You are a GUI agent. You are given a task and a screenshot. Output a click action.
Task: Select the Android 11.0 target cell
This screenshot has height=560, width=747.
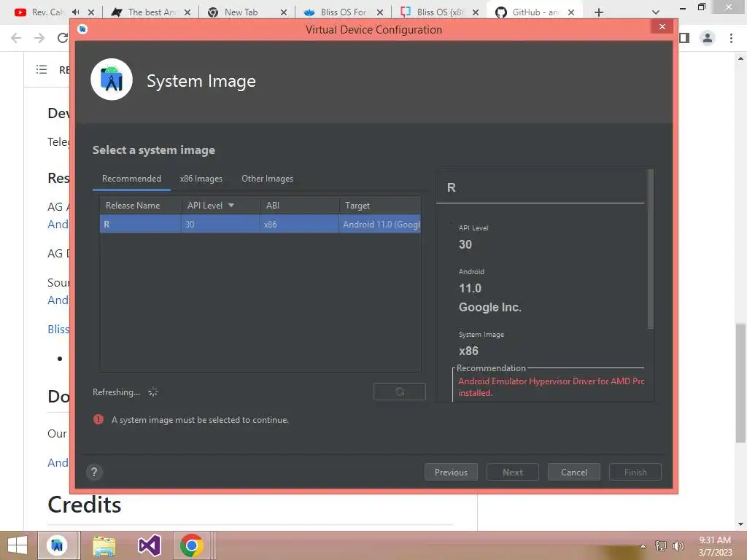point(379,225)
